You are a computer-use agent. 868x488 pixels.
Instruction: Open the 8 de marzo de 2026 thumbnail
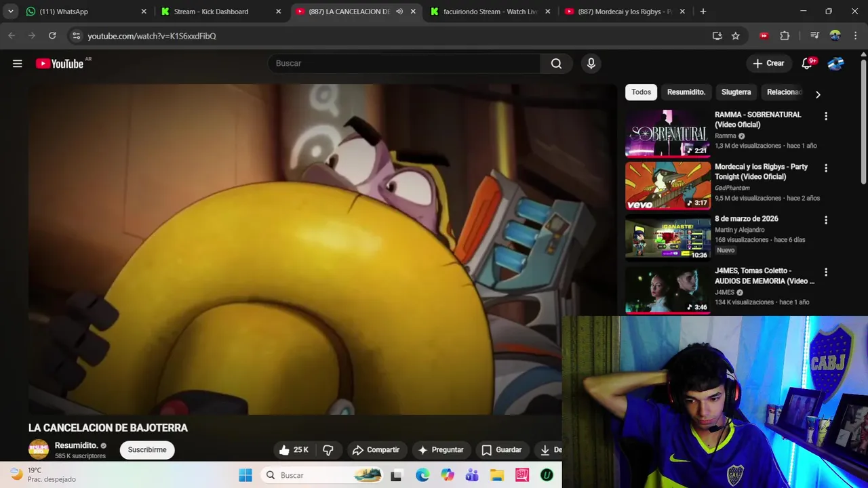(x=668, y=237)
